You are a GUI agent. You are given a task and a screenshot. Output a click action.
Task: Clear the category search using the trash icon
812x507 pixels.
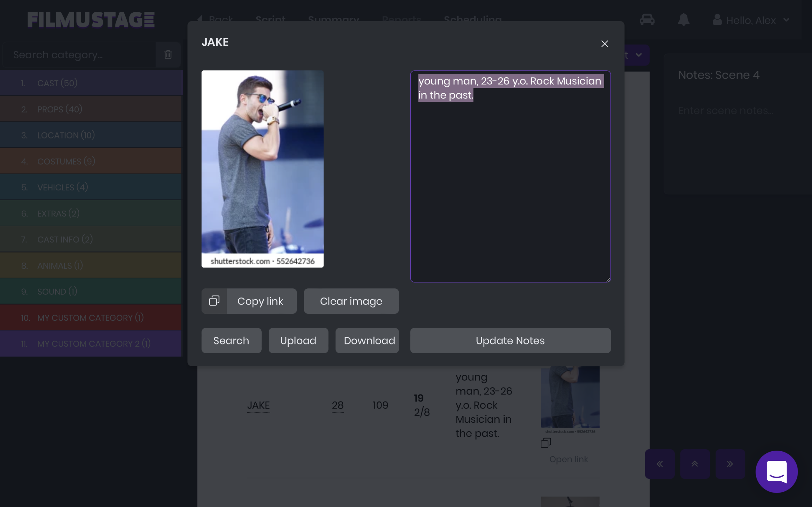(x=168, y=54)
